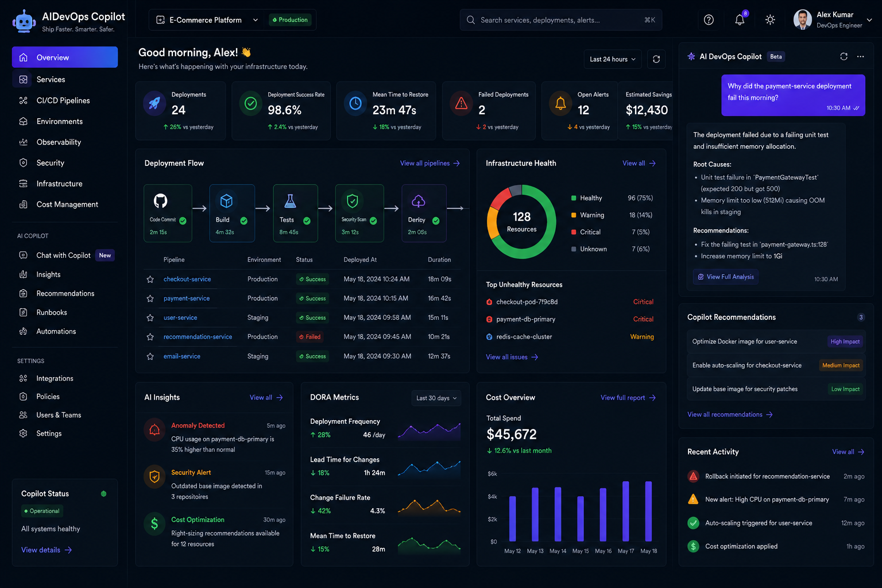Screen dimensions: 882x588
Task: Click the Deploy stage cloud icon
Action: pos(418,200)
